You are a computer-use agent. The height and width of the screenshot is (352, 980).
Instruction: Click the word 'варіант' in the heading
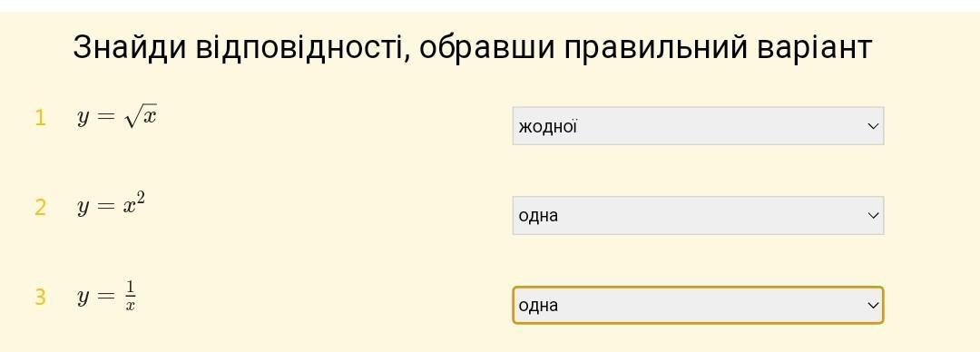[814, 49]
